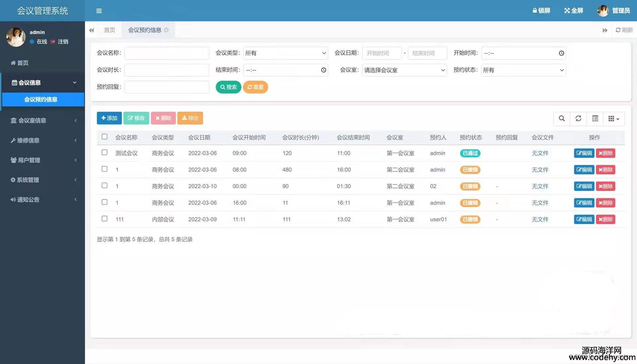637x364 pixels.
Task: Click the 会议日期 开始时间 date field
Action: [x=382, y=53]
